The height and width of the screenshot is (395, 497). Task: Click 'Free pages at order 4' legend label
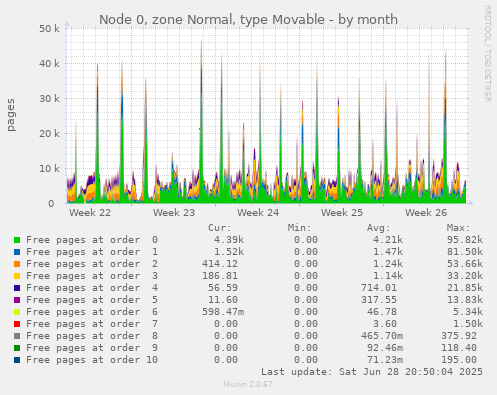(92, 288)
